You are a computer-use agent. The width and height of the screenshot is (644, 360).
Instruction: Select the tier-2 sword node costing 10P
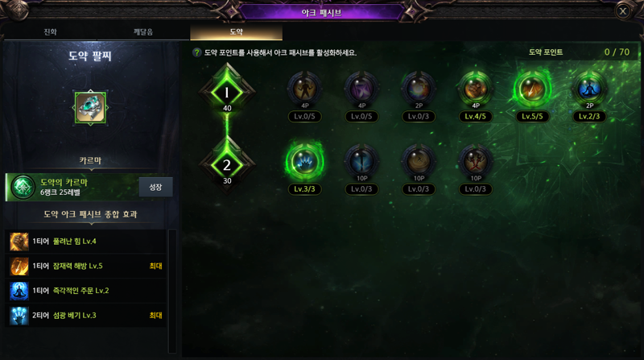click(361, 162)
